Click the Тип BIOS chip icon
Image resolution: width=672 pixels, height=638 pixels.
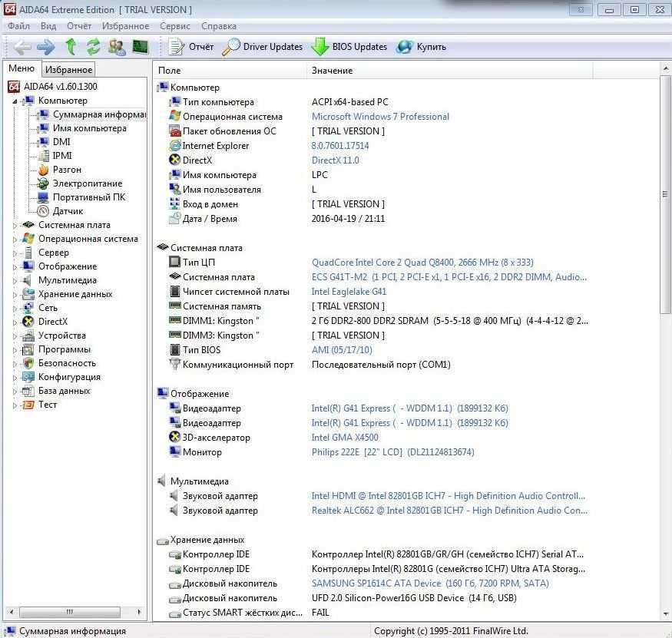pyautogui.click(x=174, y=349)
